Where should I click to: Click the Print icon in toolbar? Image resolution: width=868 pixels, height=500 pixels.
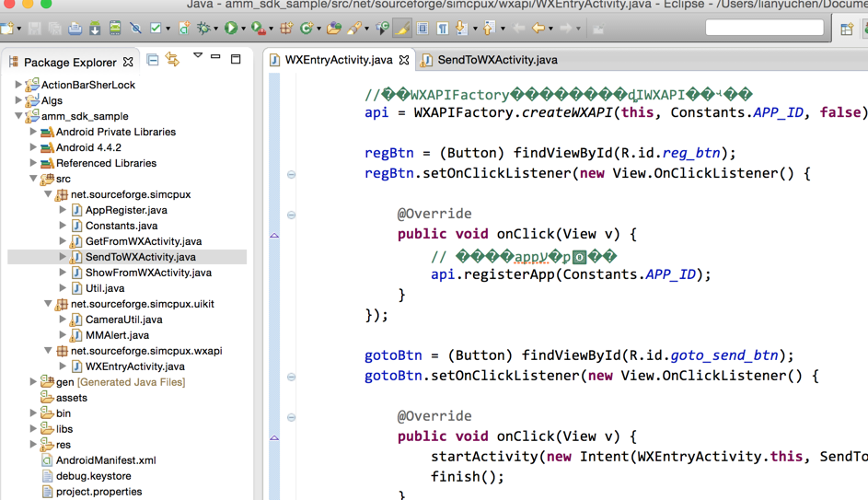coord(75,29)
